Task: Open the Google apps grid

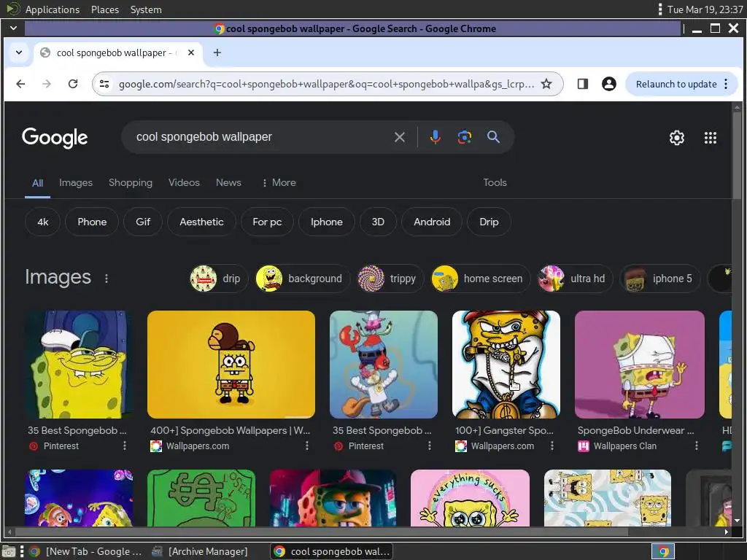Action: coord(711,138)
